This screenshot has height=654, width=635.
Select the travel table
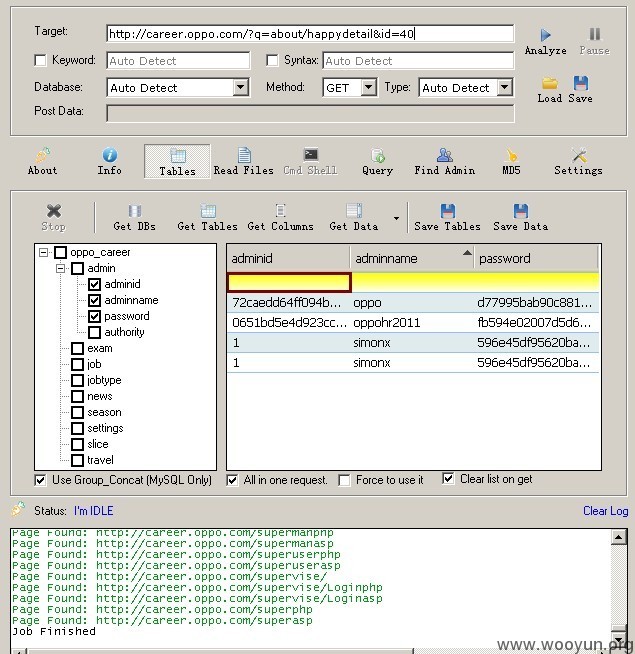pyautogui.click(x=100, y=460)
